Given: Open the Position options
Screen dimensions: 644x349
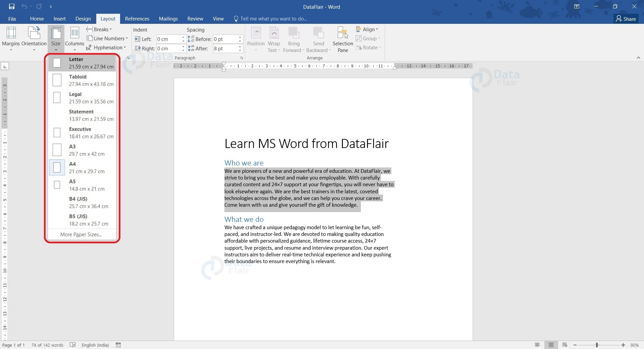Looking at the screenshot, I should coord(256,39).
